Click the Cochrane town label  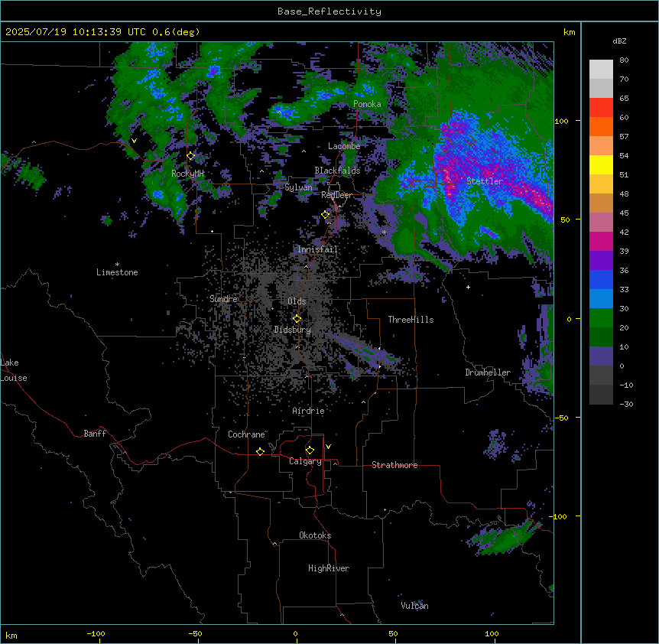pos(246,434)
